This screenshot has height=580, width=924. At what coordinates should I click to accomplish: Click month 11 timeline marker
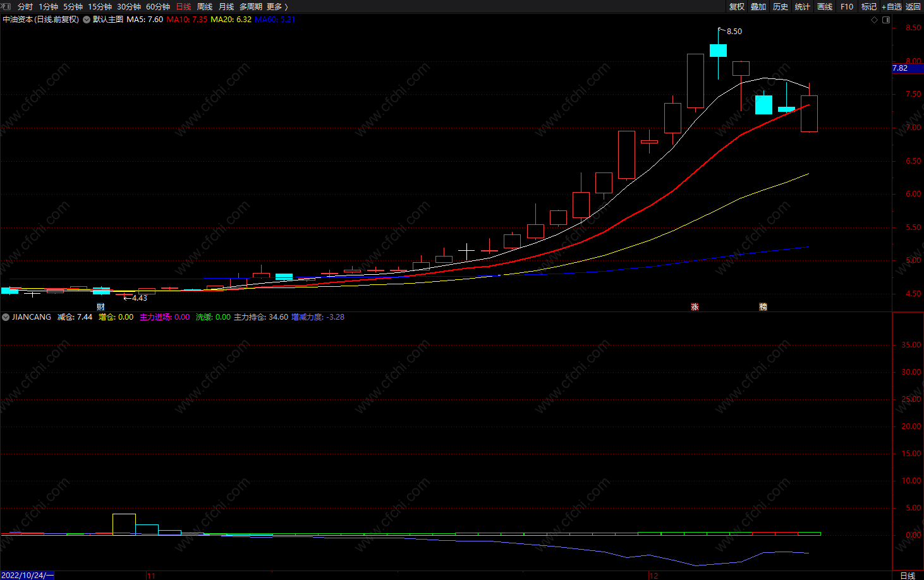tap(151, 576)
